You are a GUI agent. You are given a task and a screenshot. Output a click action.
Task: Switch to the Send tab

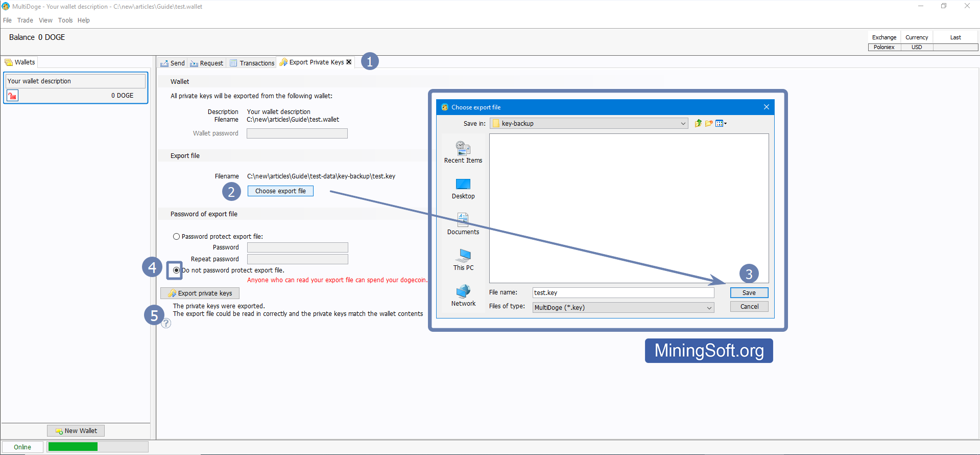click(x=173, y=63)
